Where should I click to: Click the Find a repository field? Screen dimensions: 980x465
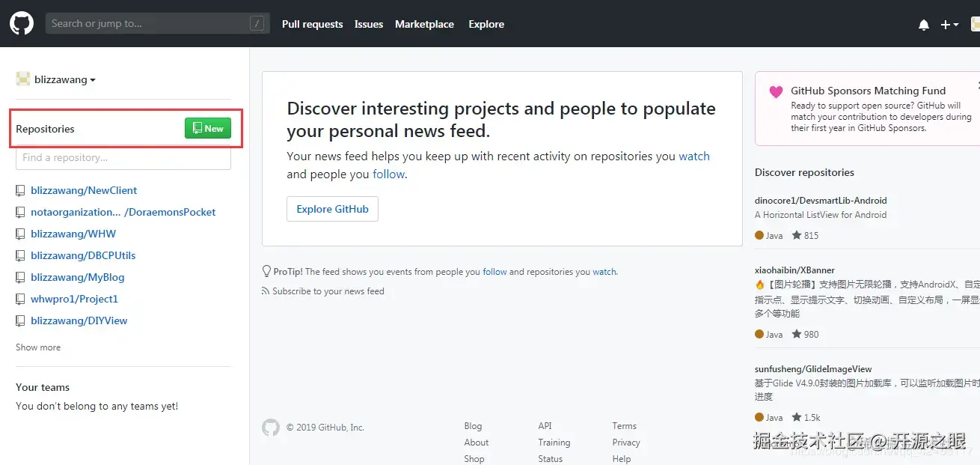click(x=123, y=158)
